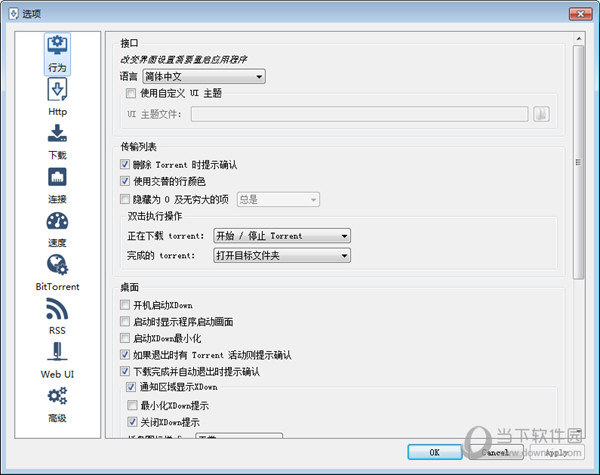
Task: Open the 语言 language dropdown
Action: [x=204, y=76]
